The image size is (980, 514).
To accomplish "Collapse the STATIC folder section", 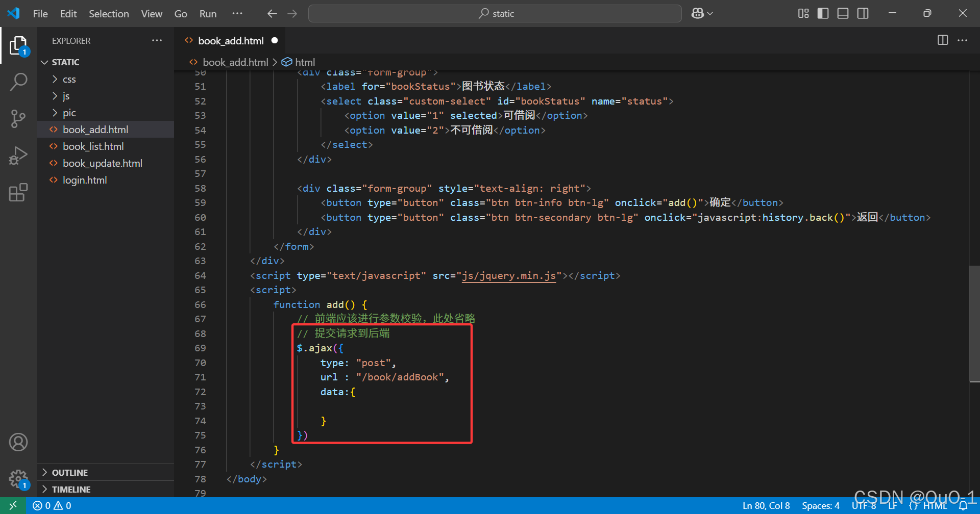I will tap(65, 62).
